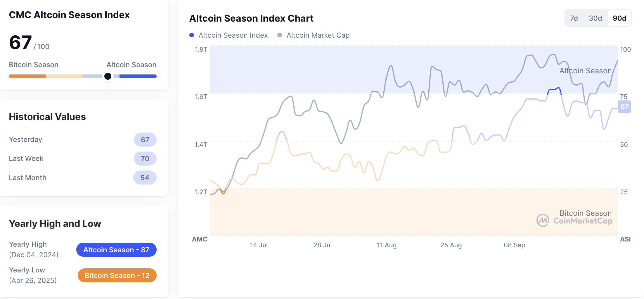
Task: Switch to the 30d time range
Action: click(x=595, y=18)
